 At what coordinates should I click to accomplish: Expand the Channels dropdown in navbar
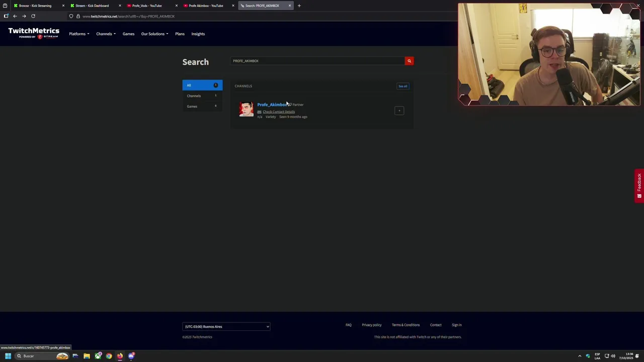point(106,34)
